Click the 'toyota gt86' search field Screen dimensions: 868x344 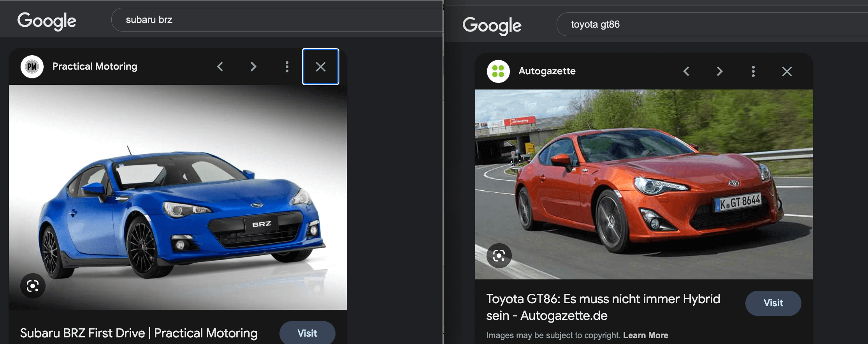tap(712, 25)
